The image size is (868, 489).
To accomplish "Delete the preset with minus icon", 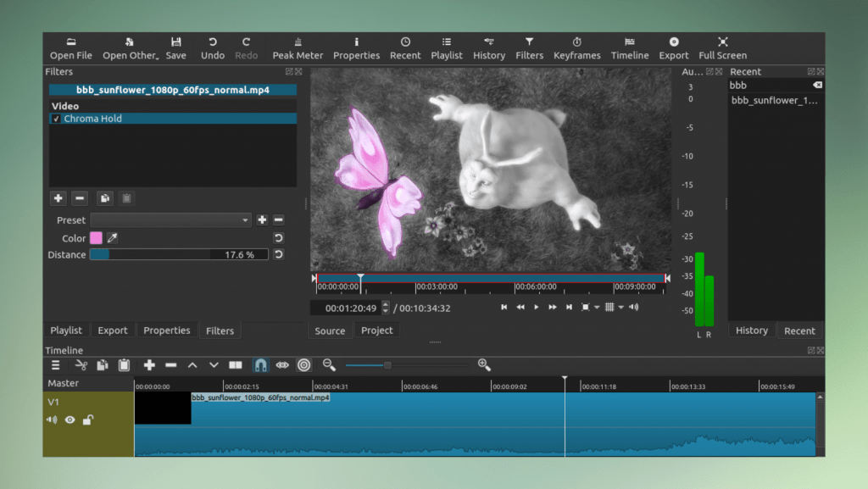I will (x=278, y=220).
